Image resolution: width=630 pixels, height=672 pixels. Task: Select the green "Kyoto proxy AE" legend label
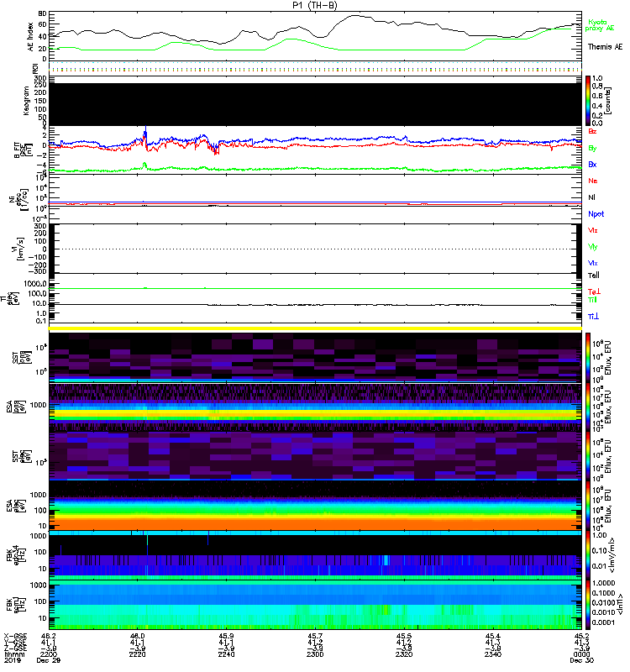[x=601, y=25]
